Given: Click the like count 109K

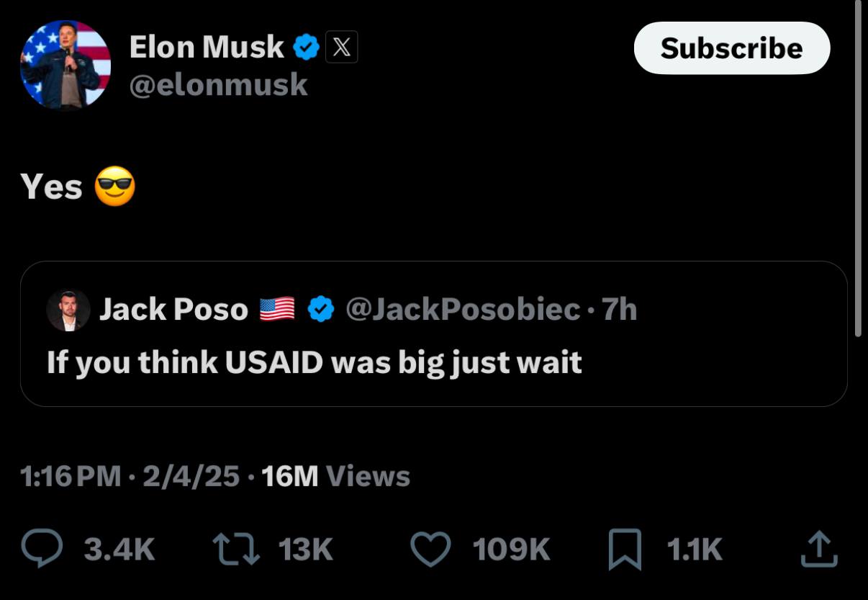Looking at the screenshot, I should [x=511, y=550].
